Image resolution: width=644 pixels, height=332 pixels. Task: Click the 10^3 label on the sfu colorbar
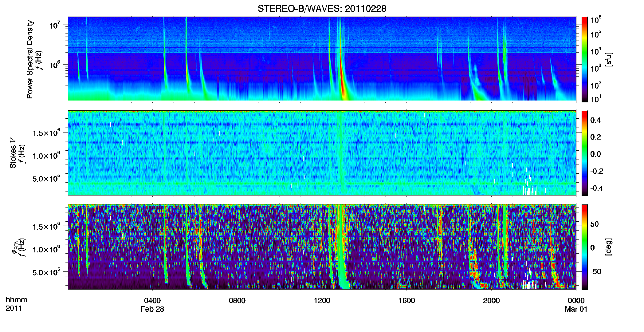point(596,68)
